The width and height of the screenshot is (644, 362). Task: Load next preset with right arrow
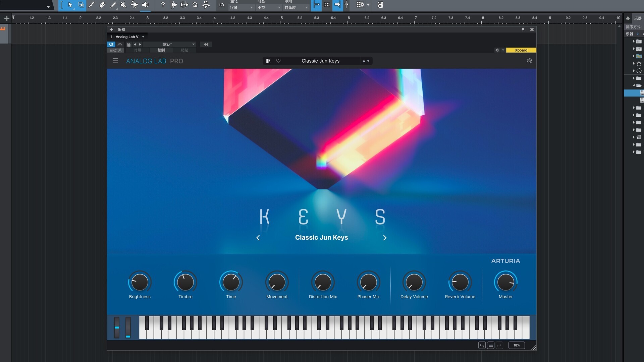click(140, 44)
